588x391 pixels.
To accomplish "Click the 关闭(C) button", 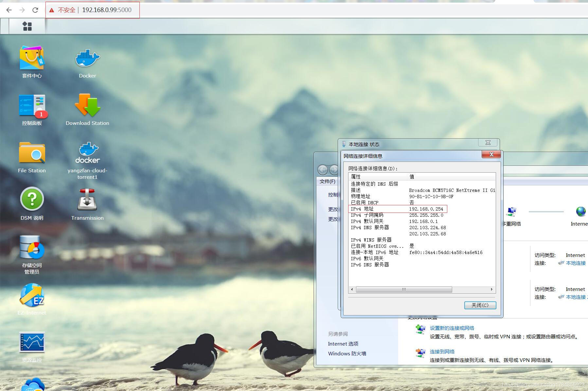I will coord(480,305).
